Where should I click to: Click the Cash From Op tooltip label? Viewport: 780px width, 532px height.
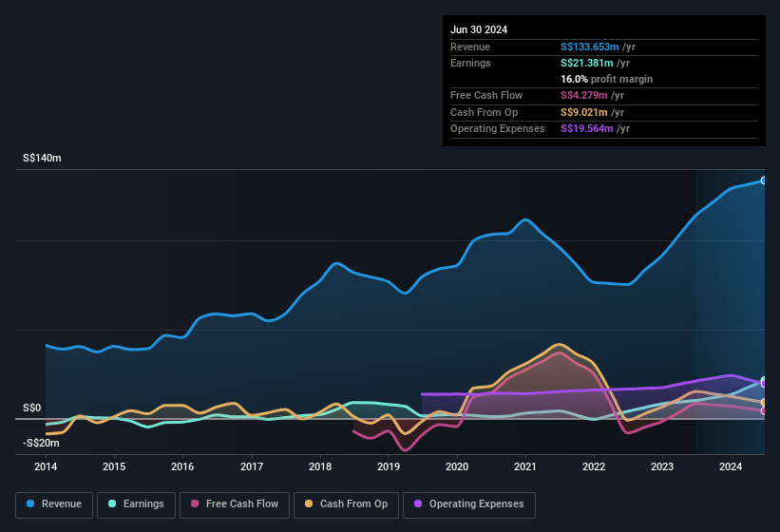tap(484, 112)
